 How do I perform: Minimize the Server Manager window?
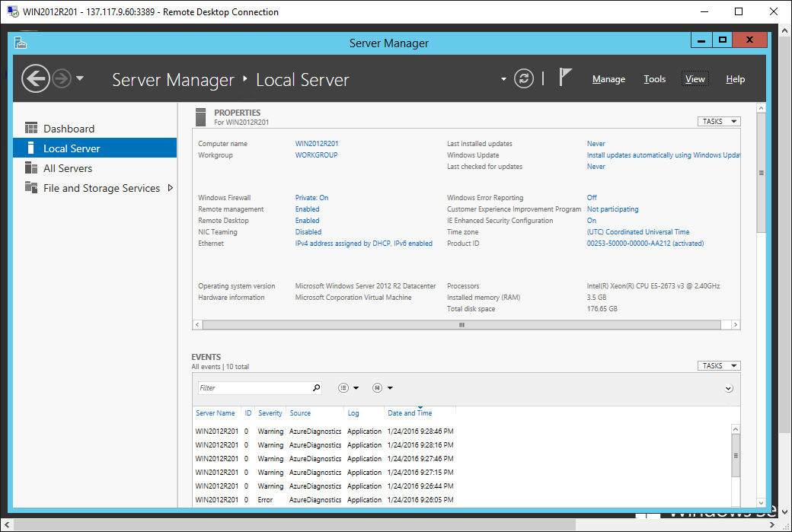tap(701, 40)
